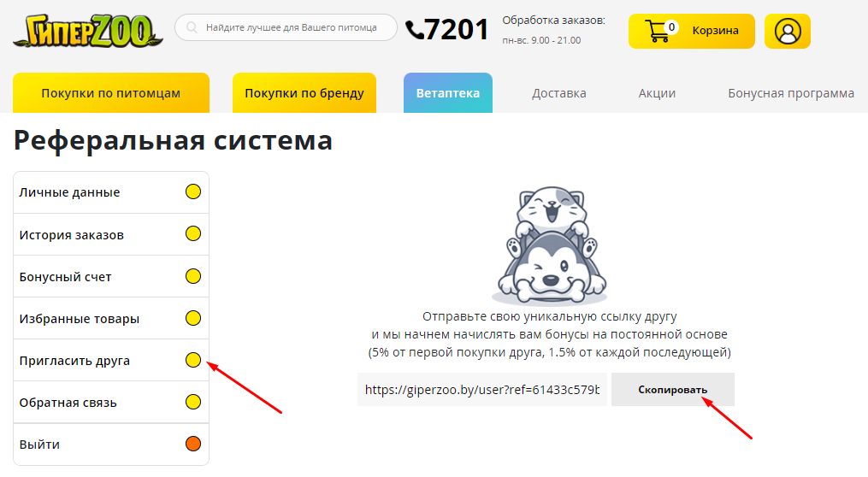868x477 pixels.
Task: Click orange dot next to Выйти
Action: pyautogui.click(x=193, y=444)
